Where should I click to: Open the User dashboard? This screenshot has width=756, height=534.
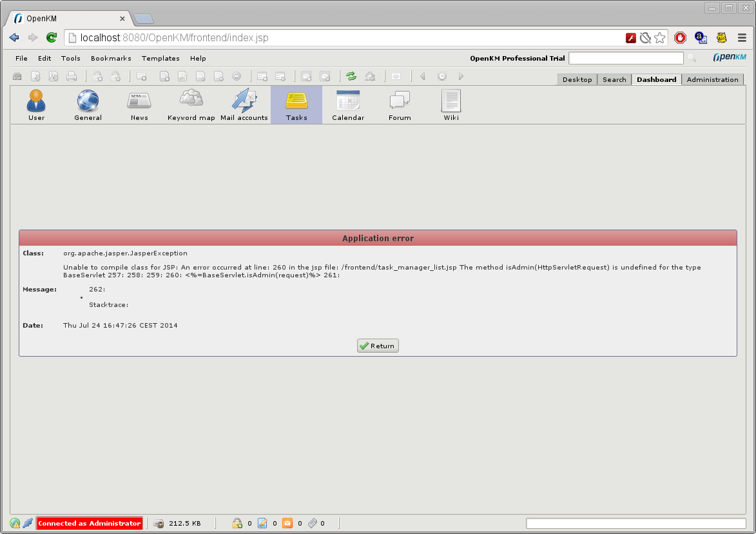pyautogui.click(x=36, y=104)
